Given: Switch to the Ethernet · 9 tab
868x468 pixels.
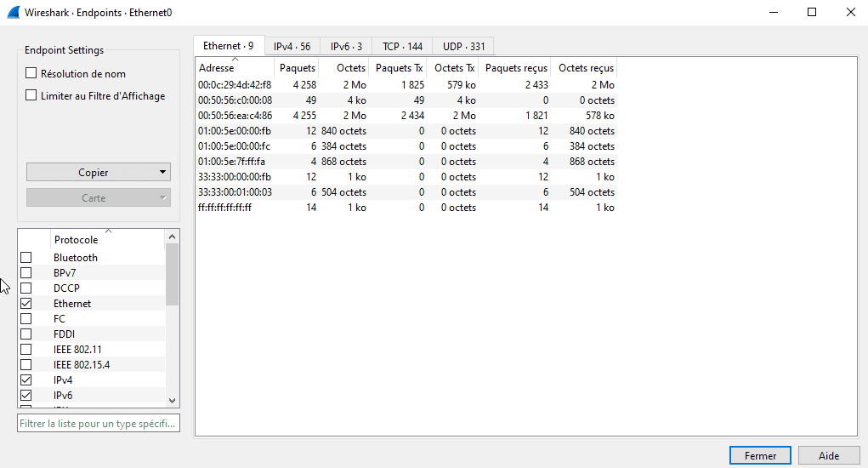Looking at the screenshot, I should [229, 46].
